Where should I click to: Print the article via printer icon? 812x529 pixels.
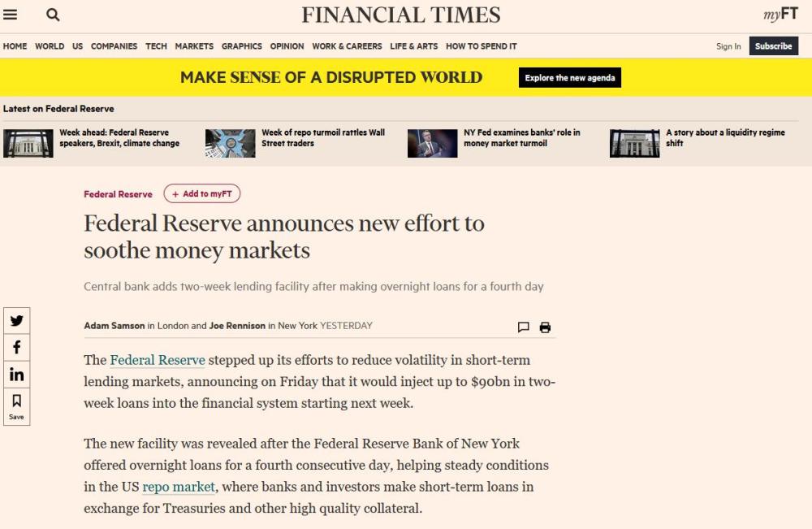point(545,327)
